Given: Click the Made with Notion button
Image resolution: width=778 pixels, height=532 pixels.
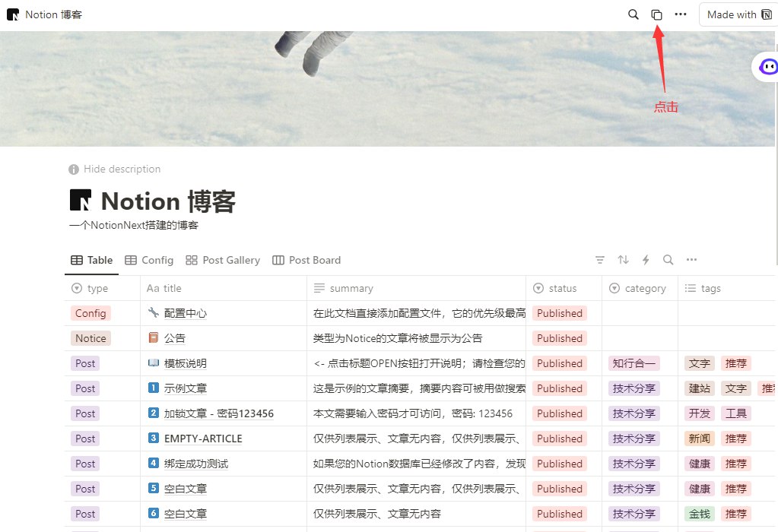Looking at the screenshot, I should coord(738,15).
